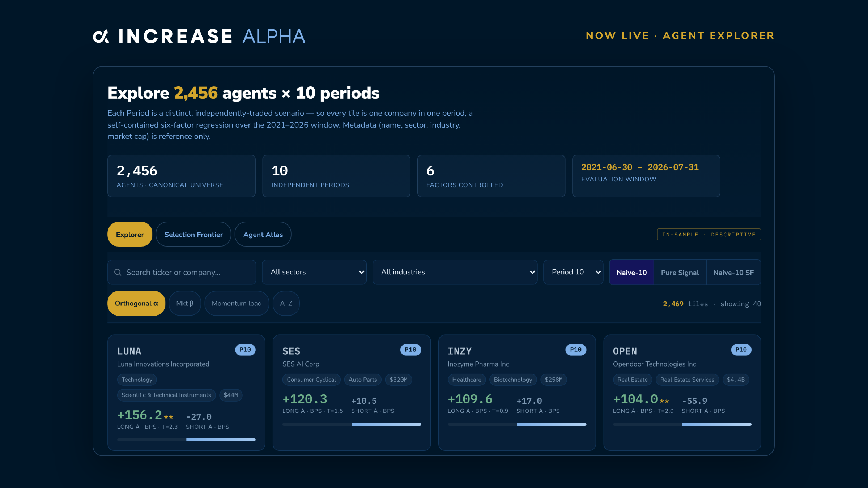The image size is (868, 488).
Task: Click the +109.6 Long A value
Action: tap(470, 399)
